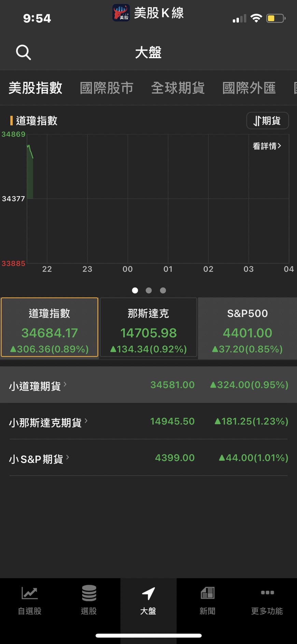This screenshot has height=644, width=297.
Task: Select the 那斯達克 index card
Action: (148, 327)
